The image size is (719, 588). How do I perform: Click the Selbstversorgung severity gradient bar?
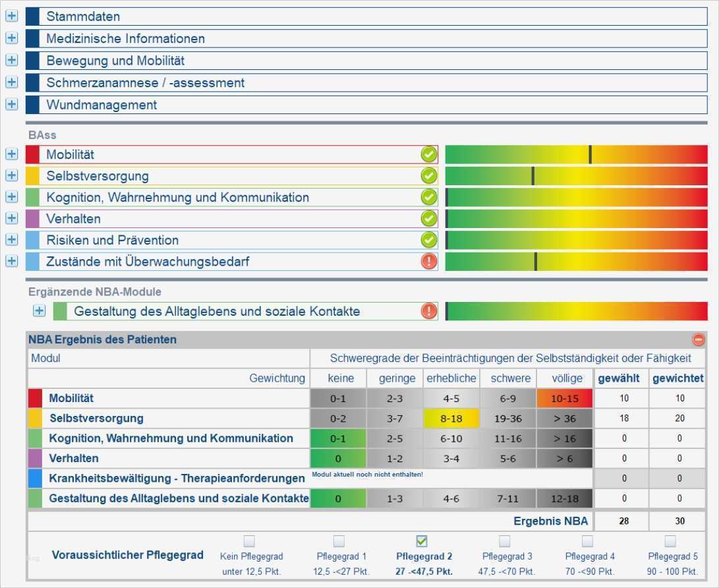pyautogui.click(x=576, y=175)
